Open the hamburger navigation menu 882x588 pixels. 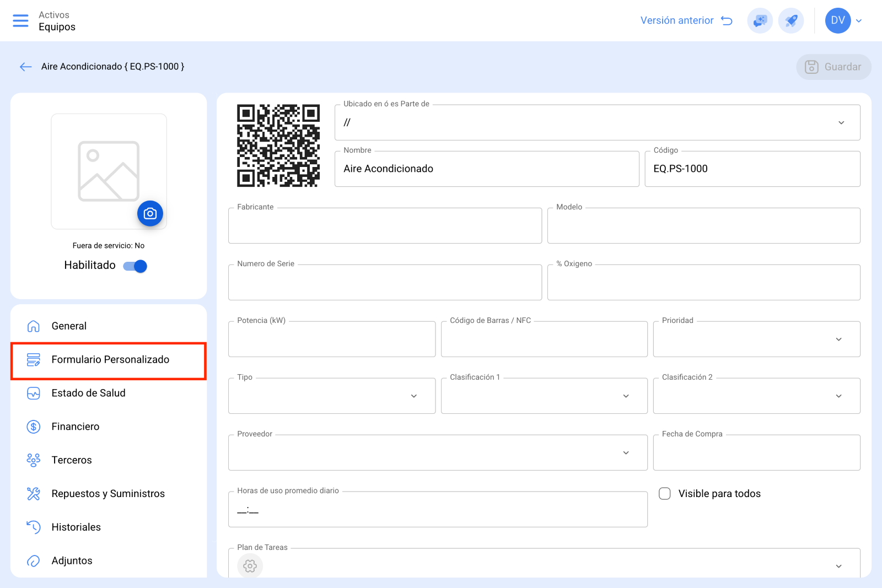20,21
